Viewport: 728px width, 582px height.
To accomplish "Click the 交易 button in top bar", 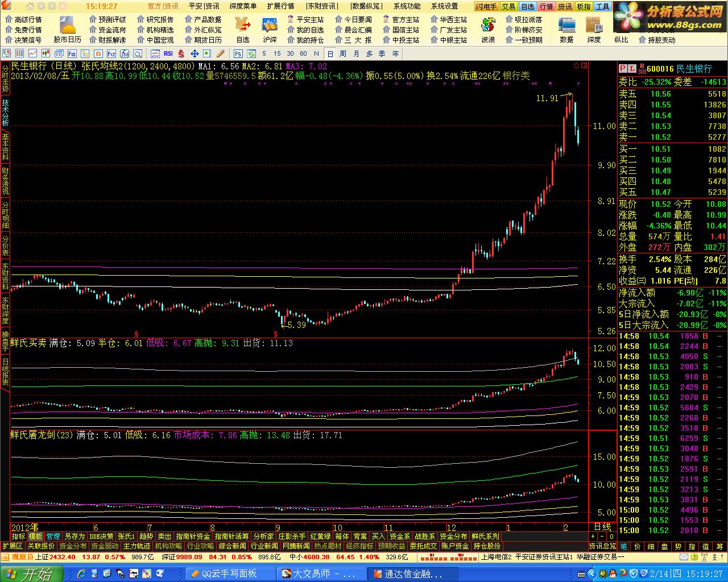I will click(508, 7).
